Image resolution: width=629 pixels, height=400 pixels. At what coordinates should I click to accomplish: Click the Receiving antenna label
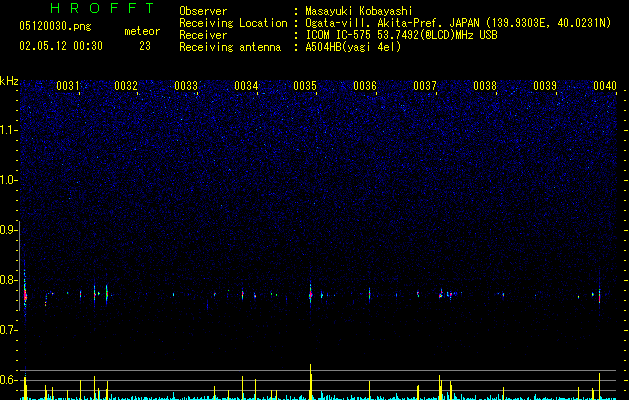[x=230, y=47]
